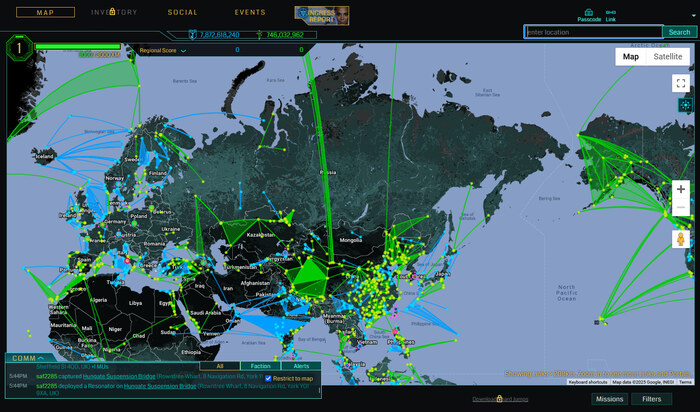Click agent saf2285 in the captured message
The width and height of the screenshot is (700, 412).
[x=46, y=376]
